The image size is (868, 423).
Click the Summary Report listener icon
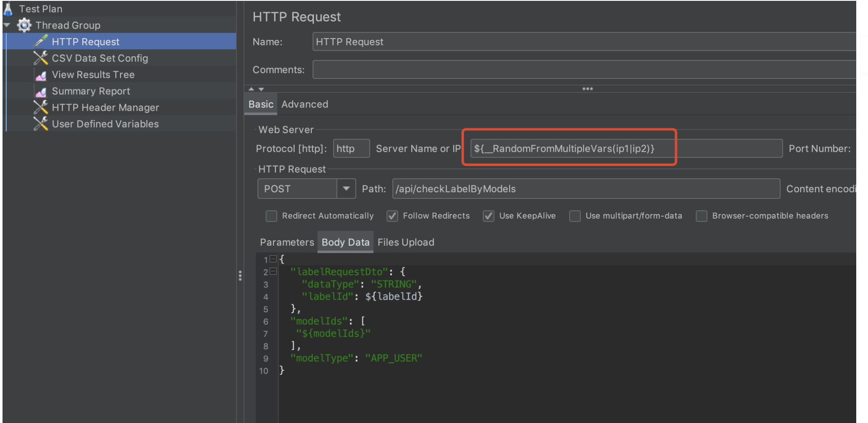[x=41, y=91]
